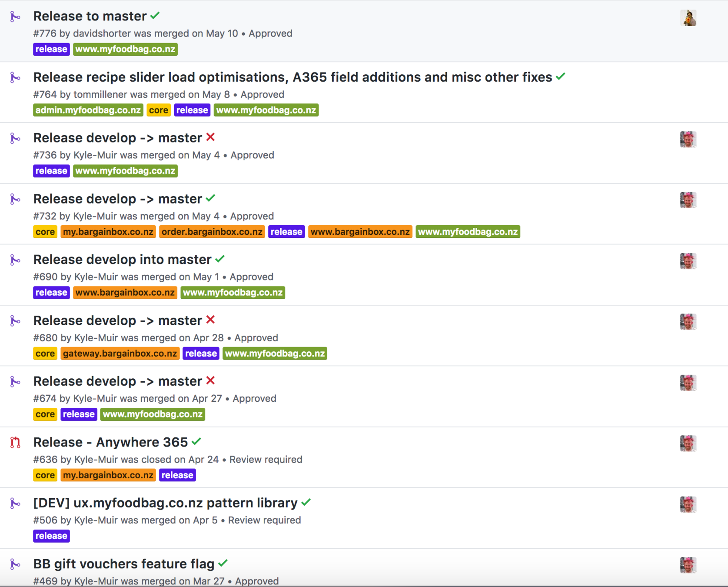Click merged icon for PR #736
728x587 pixels.
[x=15, y=139]
